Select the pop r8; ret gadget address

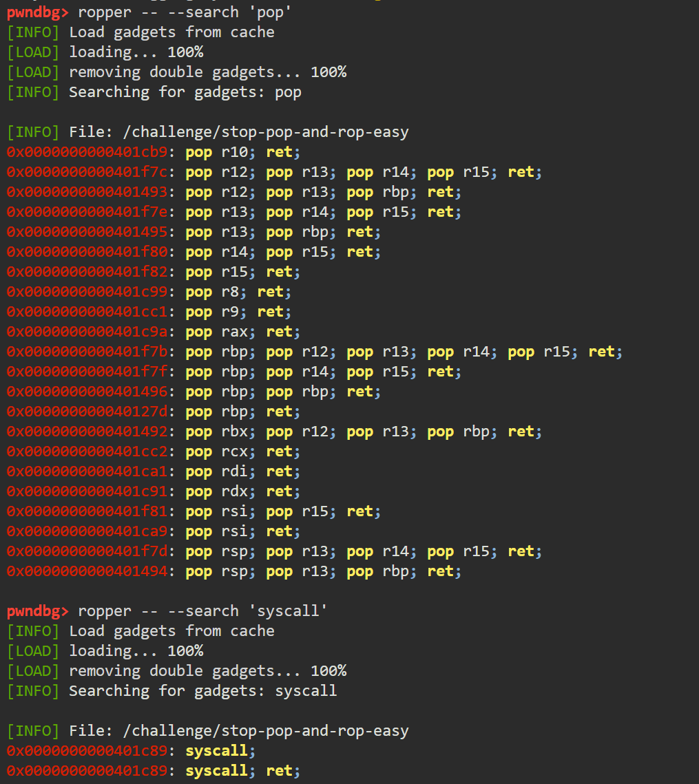pos(87,291)
